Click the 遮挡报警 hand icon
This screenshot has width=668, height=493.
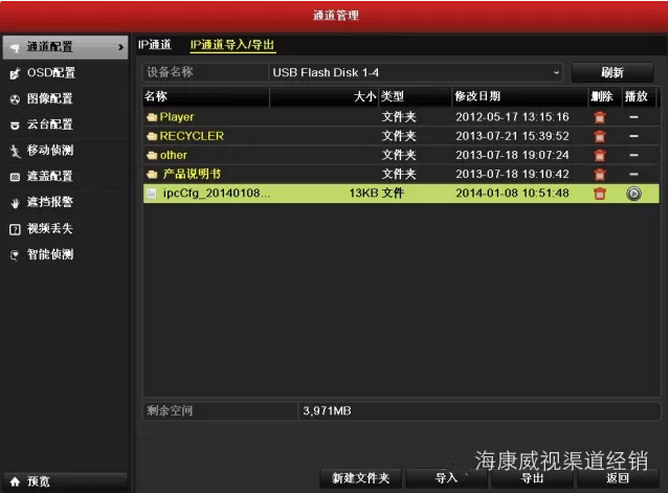pyautogui.click(x=15, y=203)
